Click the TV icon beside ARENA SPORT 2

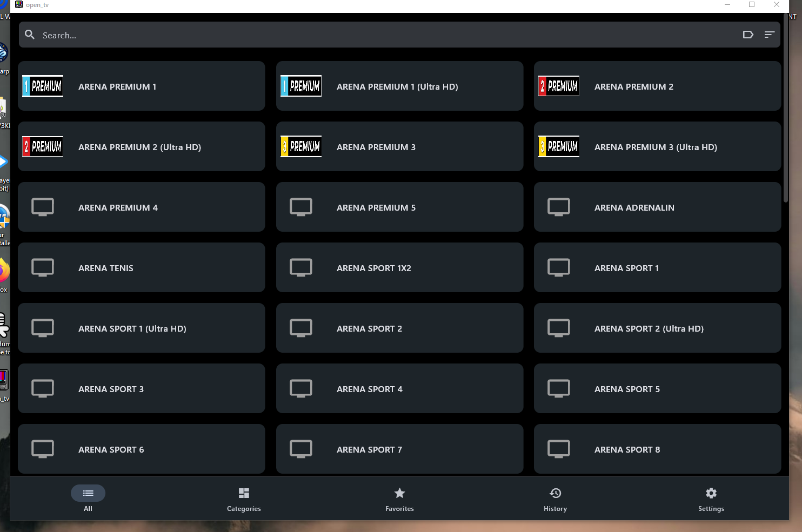(301, 328)
